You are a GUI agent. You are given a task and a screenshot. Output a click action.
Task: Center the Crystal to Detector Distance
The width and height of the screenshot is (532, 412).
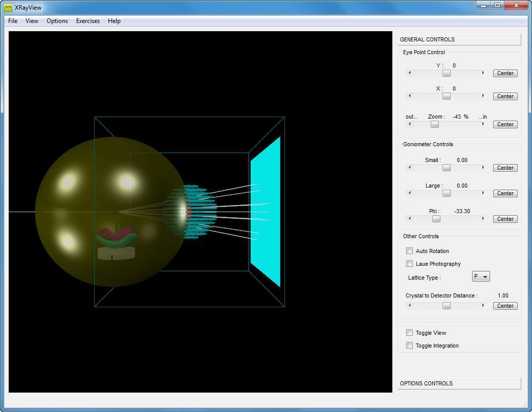[x=505, y=306]
